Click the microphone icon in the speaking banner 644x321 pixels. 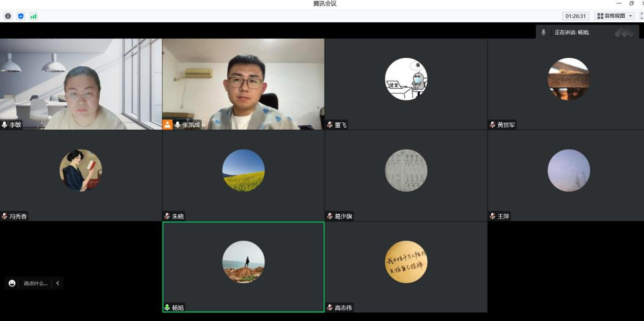(543, 32)
